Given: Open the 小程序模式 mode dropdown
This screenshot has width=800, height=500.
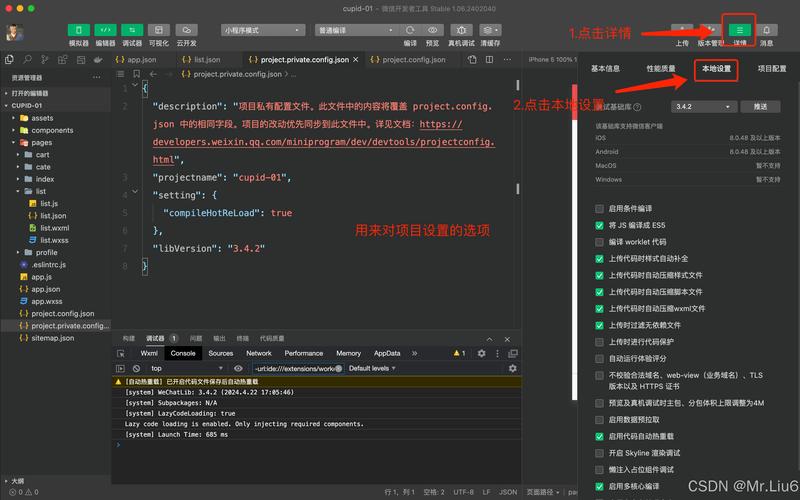Looking at the screenshot, I should (263, 30).
